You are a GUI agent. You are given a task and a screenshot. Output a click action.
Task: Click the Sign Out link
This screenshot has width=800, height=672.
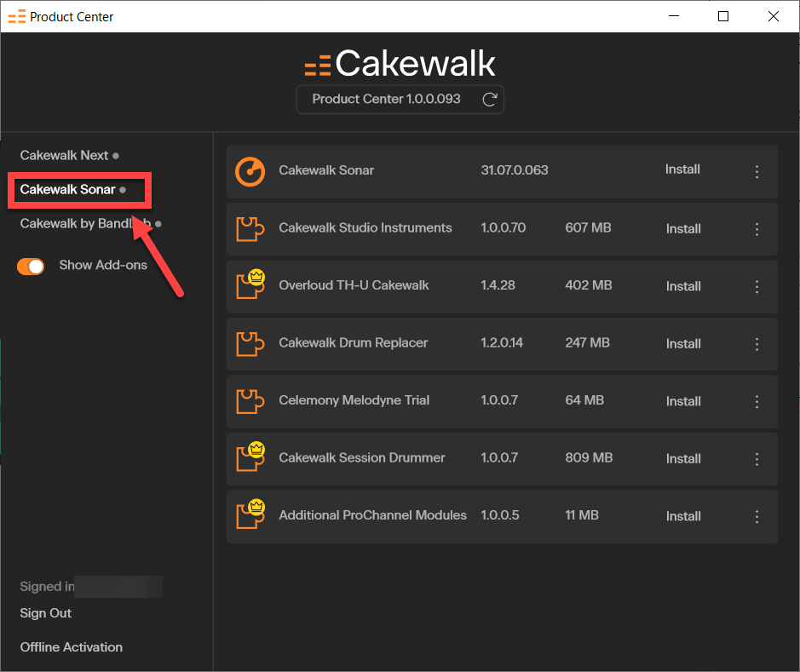(45, 613)
